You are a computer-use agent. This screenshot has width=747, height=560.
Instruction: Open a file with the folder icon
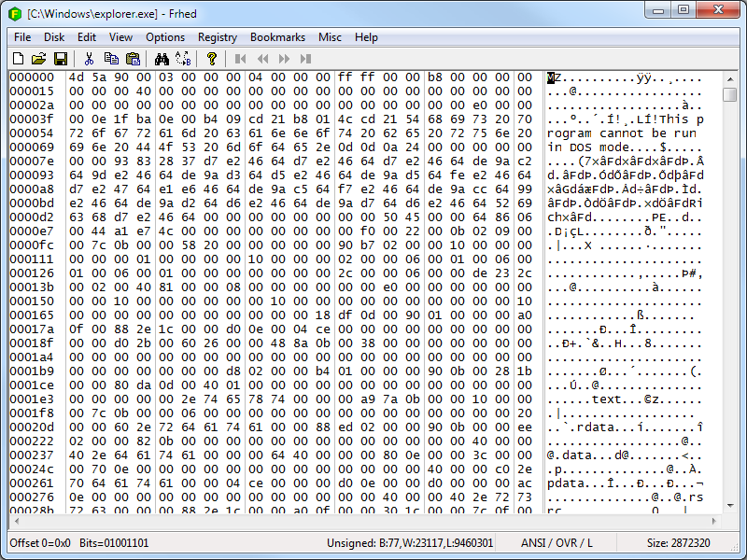pyautogui.click(x=38, y=59)
